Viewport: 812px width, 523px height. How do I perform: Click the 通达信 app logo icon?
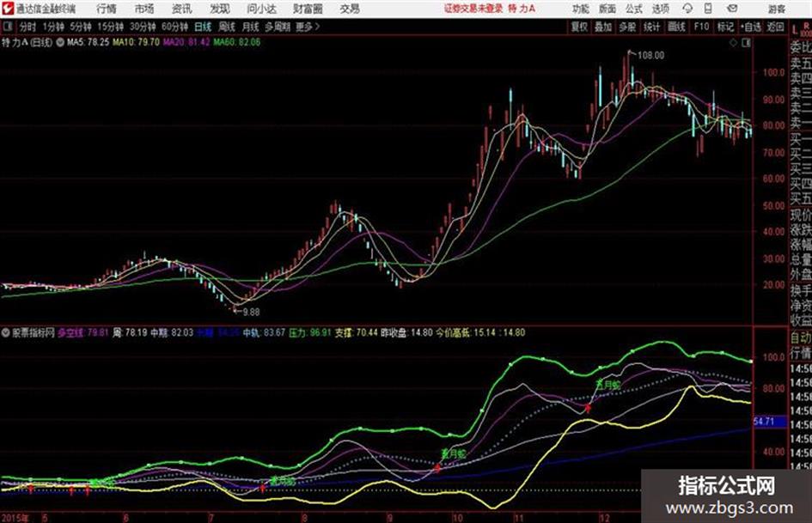(x=8, y=9)
